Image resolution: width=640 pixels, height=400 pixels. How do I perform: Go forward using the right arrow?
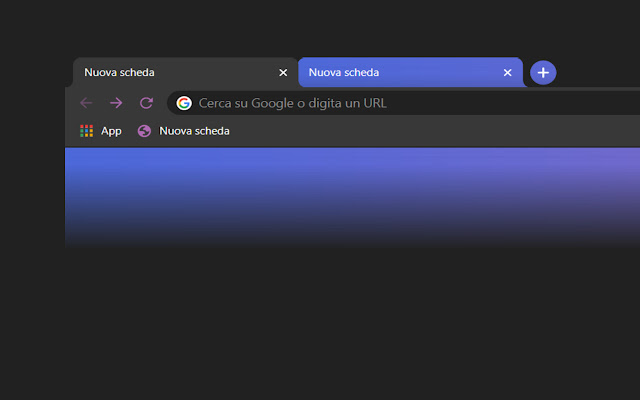(x=116, y=103)
